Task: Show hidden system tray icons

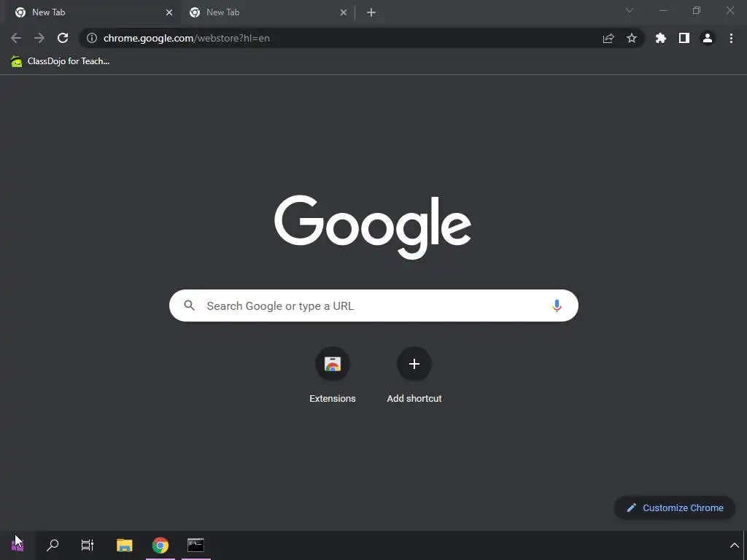Action: click(x=734, y=545)
